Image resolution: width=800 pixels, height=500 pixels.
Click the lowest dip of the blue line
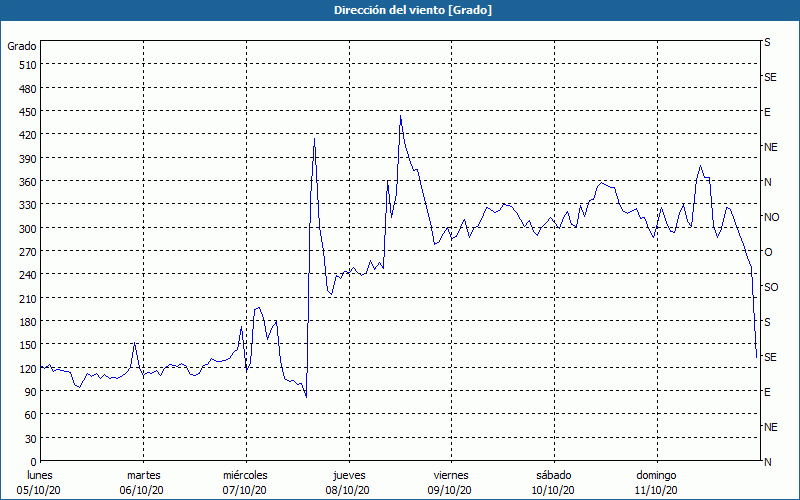pyautogui.click(x=306, y=397)
